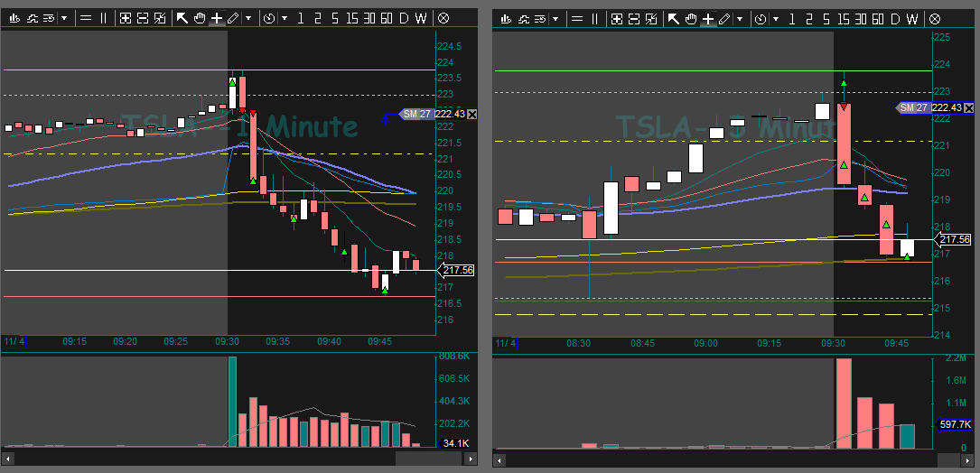Image resolution: width=980 pixels, height=473 pixels.
Task: Set left chart interval to 5 minutes
Action: click(x=335, y=18)
